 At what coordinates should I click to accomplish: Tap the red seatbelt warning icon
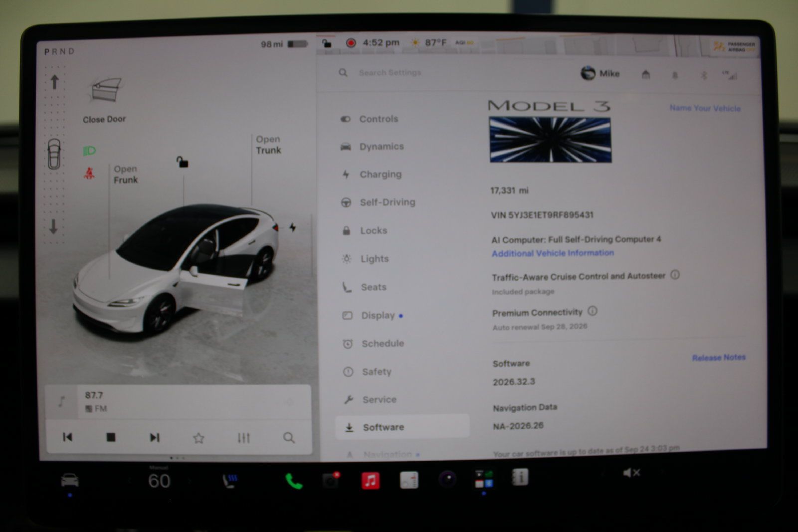click(x=89, y=173)
